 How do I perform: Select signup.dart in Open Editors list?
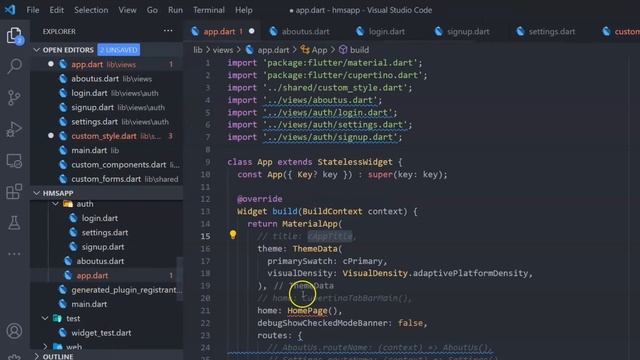[106, 107]
